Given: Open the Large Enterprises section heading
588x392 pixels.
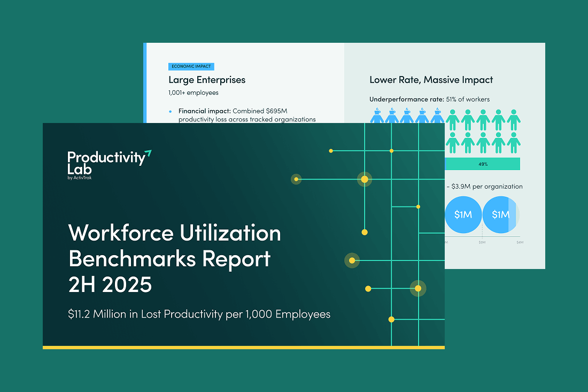Looking at the screenshot, I should (207, 80).
